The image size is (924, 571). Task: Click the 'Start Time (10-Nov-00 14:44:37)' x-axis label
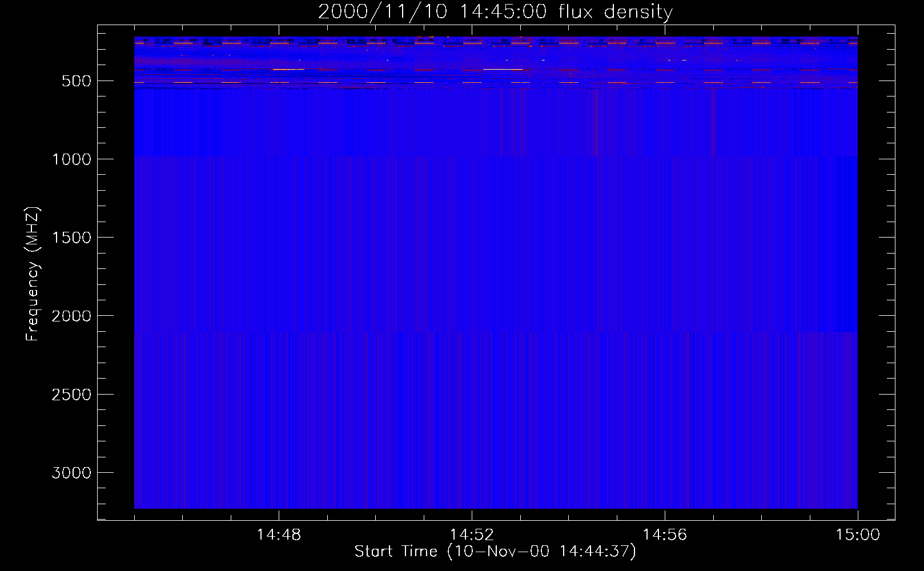point(495,552)
